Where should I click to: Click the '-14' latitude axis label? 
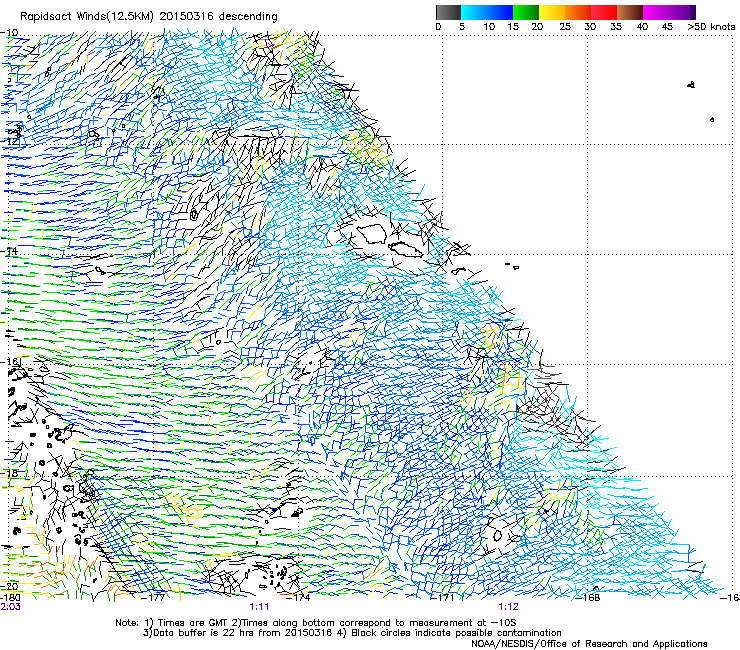point(9,252)
